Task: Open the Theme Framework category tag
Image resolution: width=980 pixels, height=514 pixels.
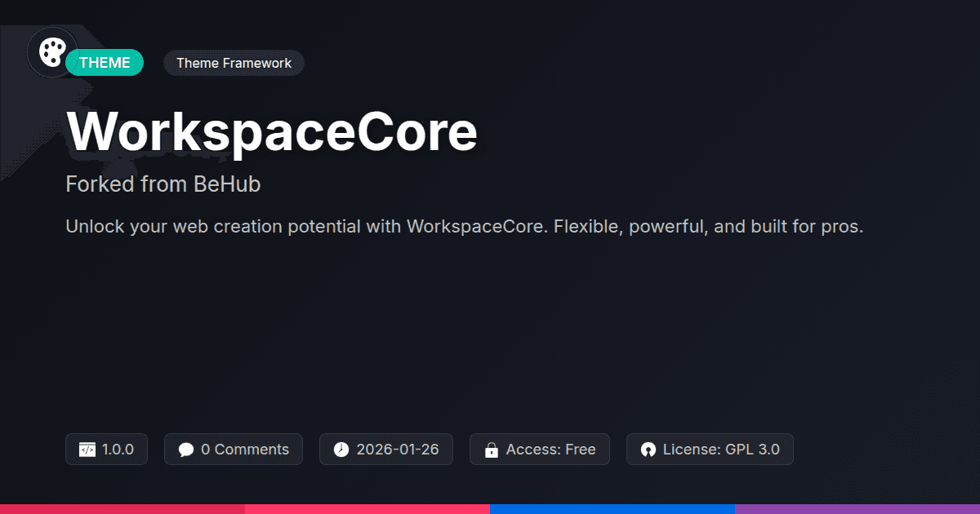Action: click(234, 63)
